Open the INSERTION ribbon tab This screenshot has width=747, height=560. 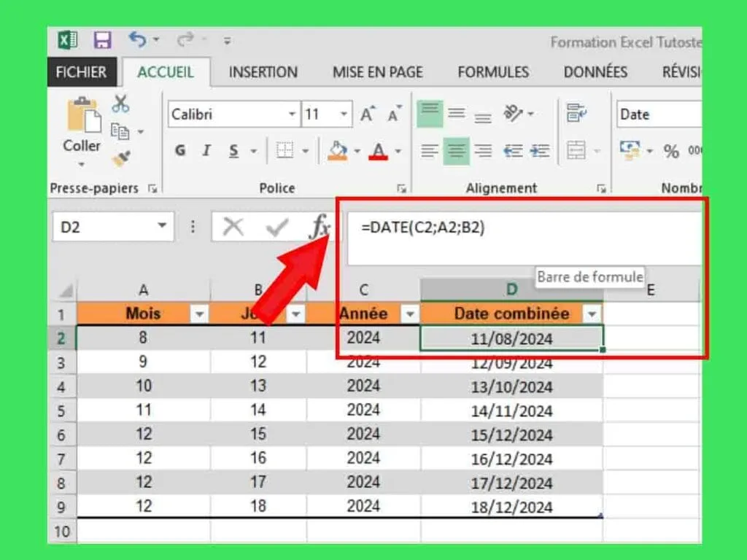pyautogui.click(x=263, y=72)
